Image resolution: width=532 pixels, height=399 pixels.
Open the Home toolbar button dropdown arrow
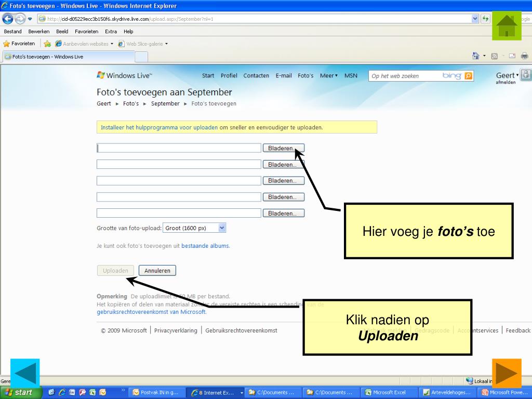484,56
